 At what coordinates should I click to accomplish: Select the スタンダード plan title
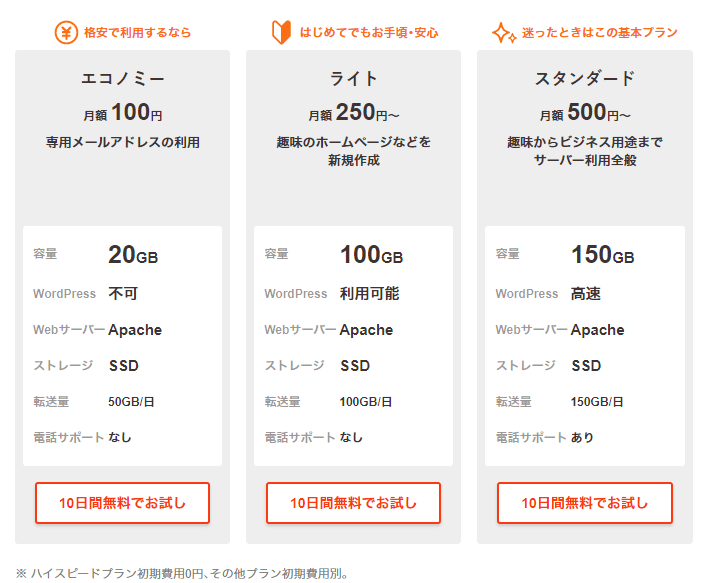tap(585, 79)
